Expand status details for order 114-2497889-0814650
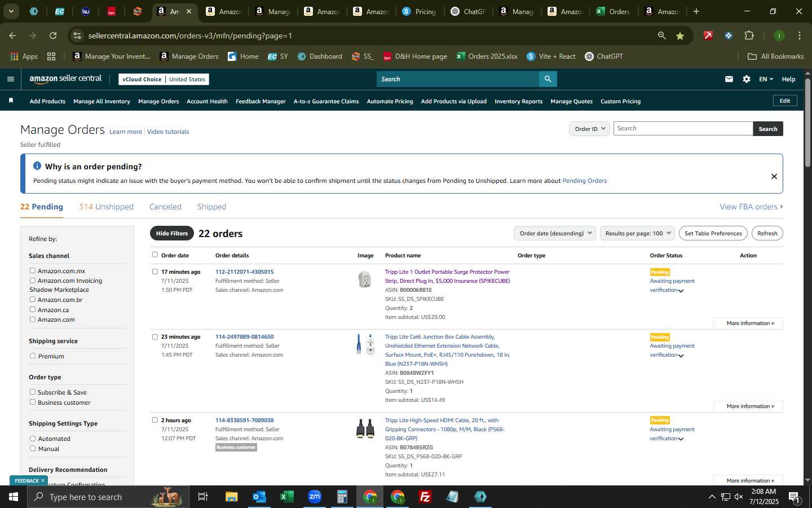The width and height of the screenshot is (812, 508). tap(681, 356)
